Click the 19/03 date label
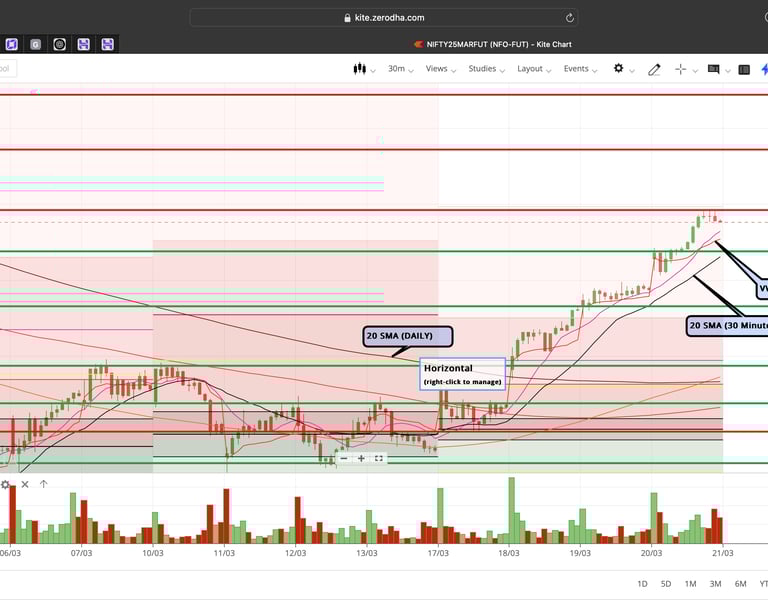Viewport: 768px width, 600px height. 580,553
